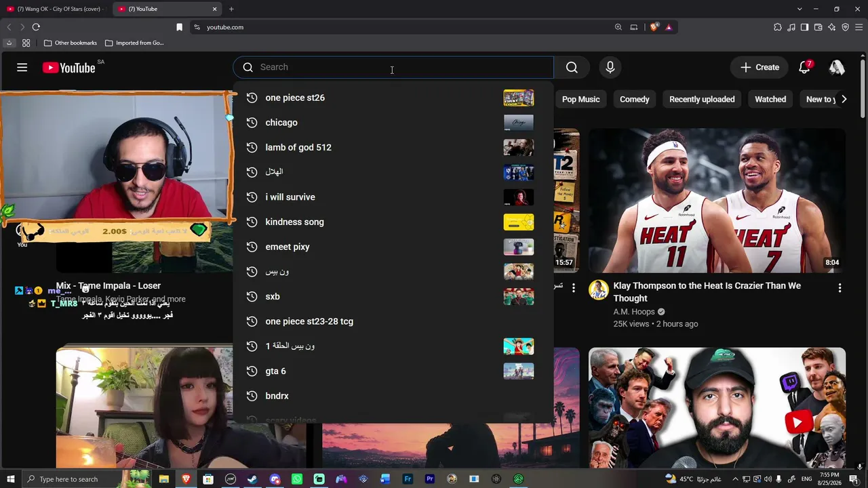Screen dimensions: 868x488
Task: Open the Brave Rewards triangle icon
Action: [x=669, y=27]
